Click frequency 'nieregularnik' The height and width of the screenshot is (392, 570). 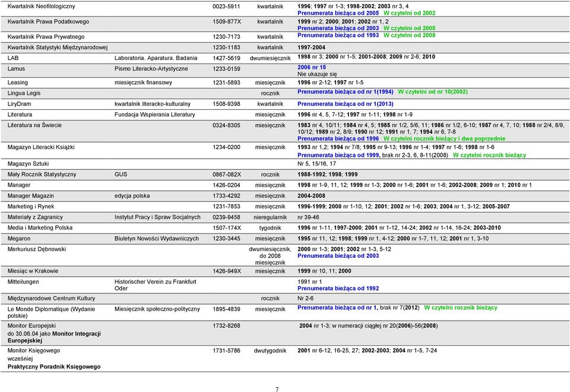[270, 217]
